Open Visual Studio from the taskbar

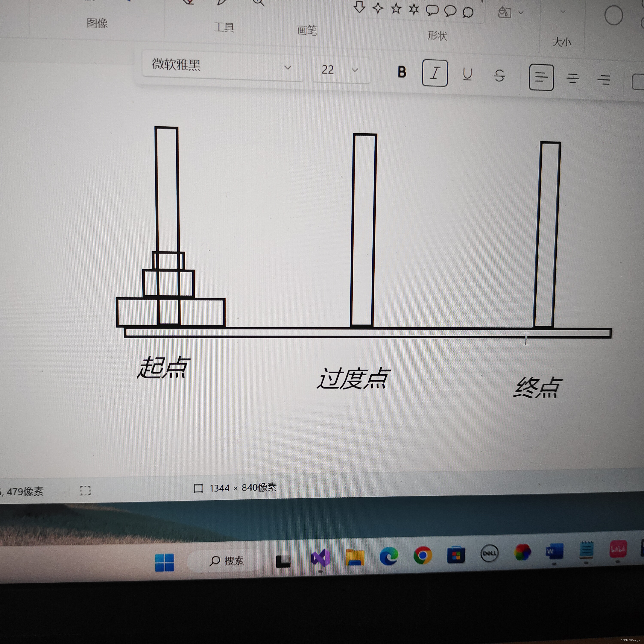[320, 558]
